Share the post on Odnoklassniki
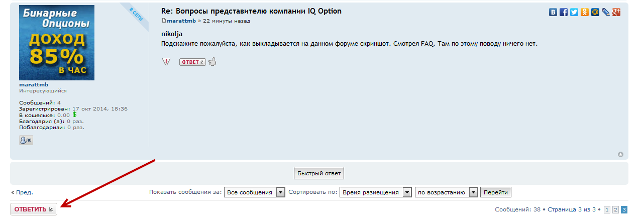Screen dimensions: 644x222 [x=585, y=12]
